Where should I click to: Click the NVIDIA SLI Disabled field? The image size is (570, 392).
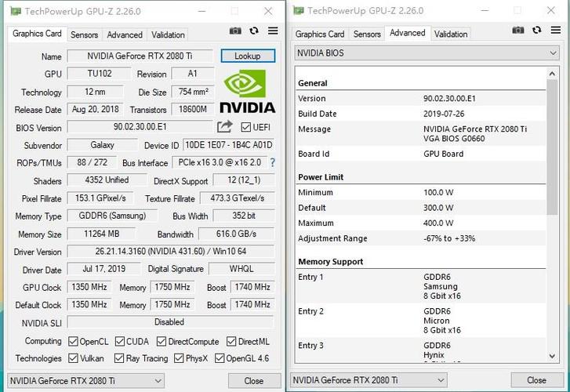coord(170,321)
